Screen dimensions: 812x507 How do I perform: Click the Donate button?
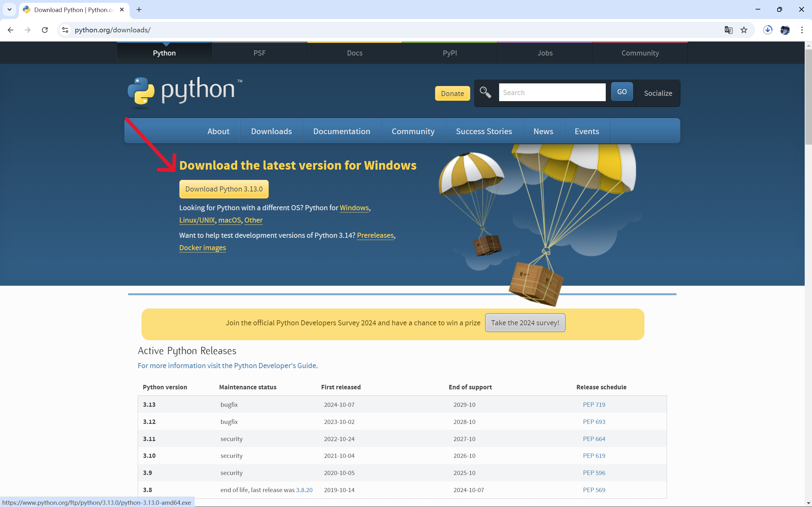[452, 93]
